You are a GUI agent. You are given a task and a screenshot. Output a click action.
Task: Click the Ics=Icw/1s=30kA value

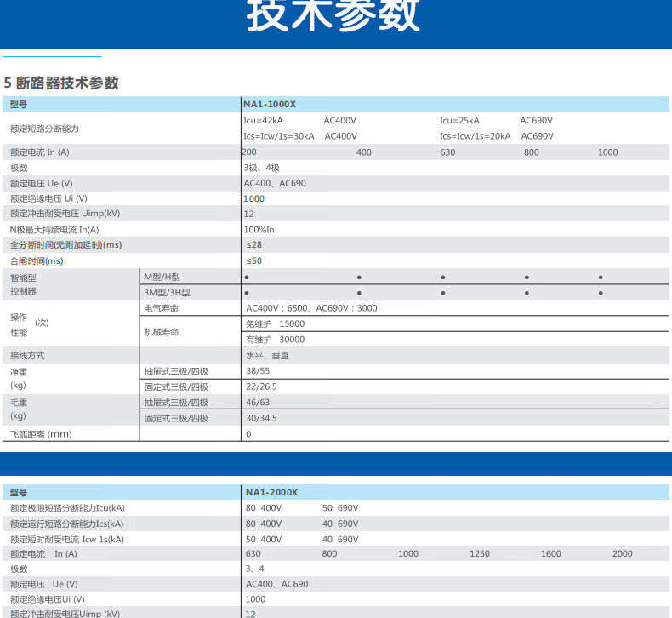pyautogui.click(x=279, y=136)
